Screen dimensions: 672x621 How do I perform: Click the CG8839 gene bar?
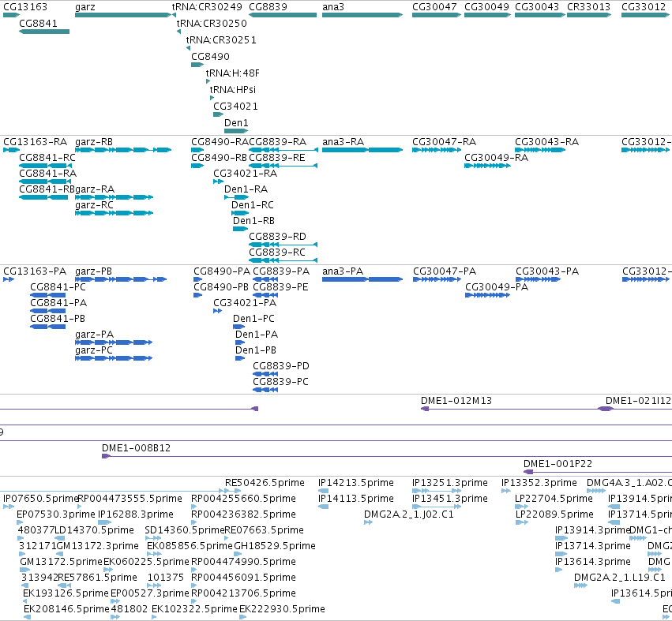[283, 15]
